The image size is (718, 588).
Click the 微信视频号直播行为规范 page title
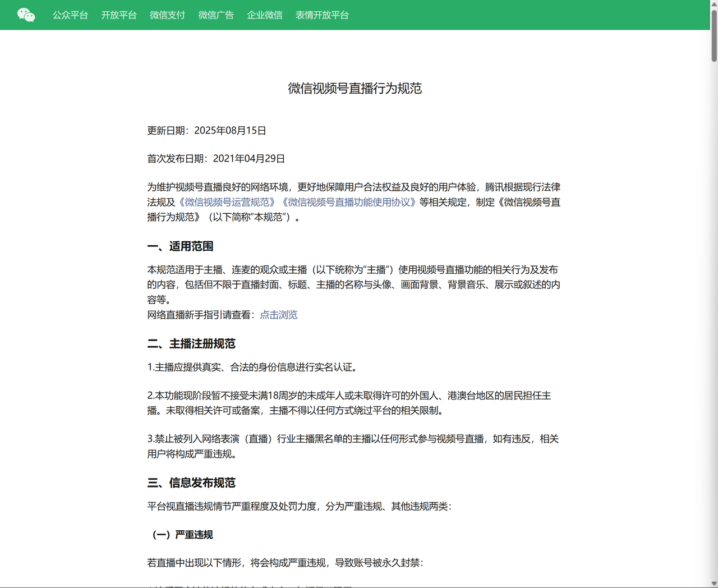[355, 88]
